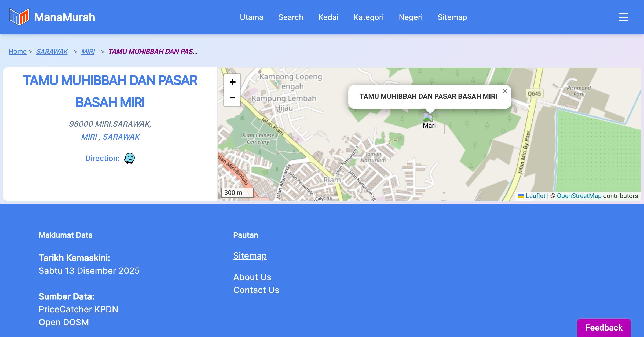Open the Contact Us footer link
Image resolution: width=644 pixels, height=337 pixels.
[x=256, y=290]
